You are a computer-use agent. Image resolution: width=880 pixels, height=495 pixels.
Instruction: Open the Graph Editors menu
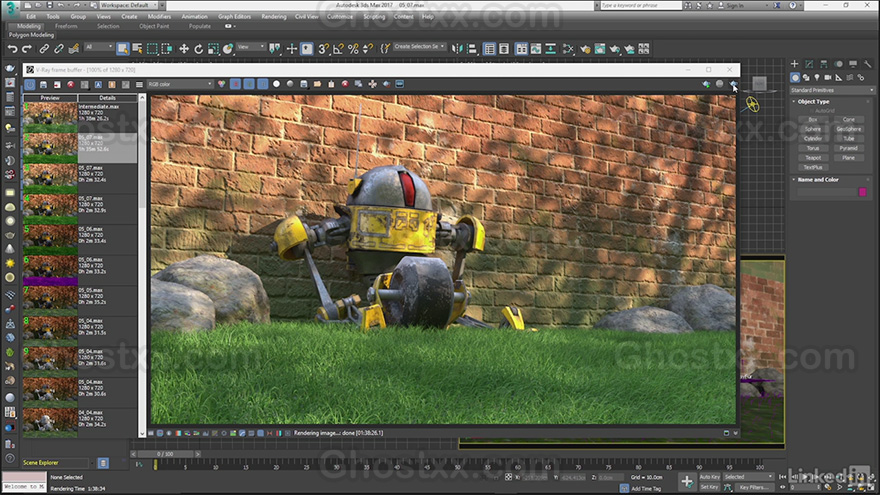235,17
